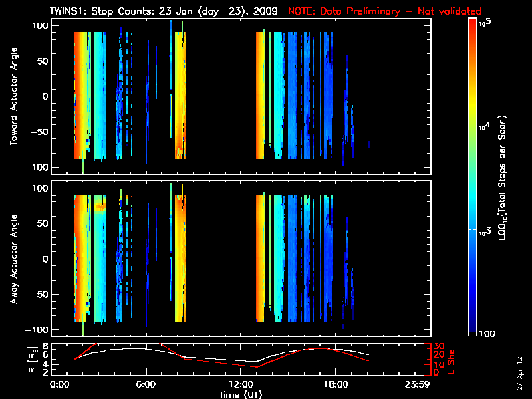Click the "Away Actuator Angle" axis label
532x399 pixels.
[13, 259]
